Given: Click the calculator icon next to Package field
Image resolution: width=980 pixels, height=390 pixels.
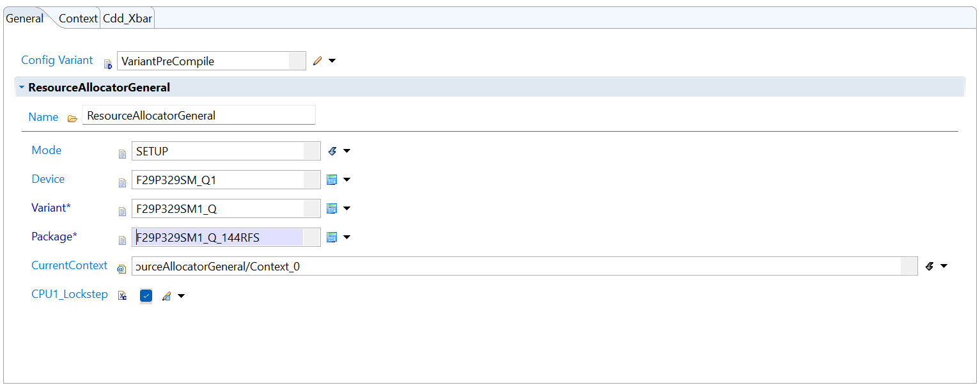Looking at the screenshot, I should click(332, 237).
